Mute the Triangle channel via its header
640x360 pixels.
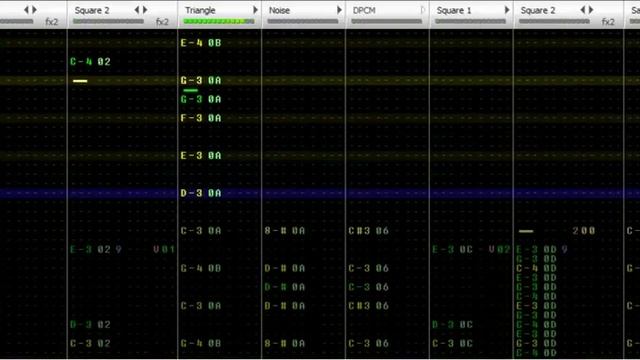200,10
